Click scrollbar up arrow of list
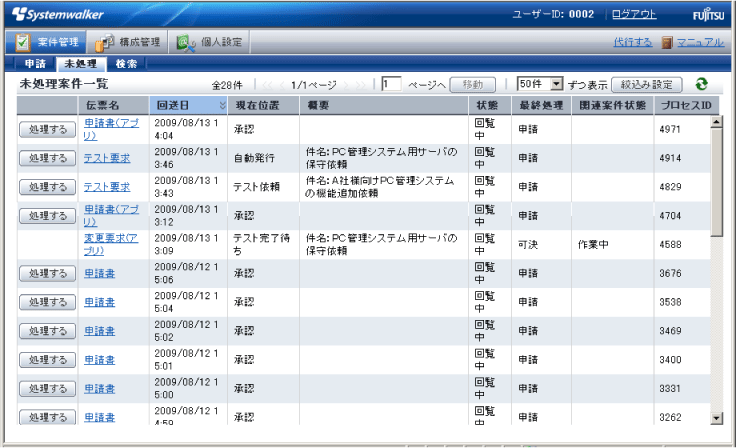Image resolution: width=736 pixels, height=448 pixels. pos(716,122)
